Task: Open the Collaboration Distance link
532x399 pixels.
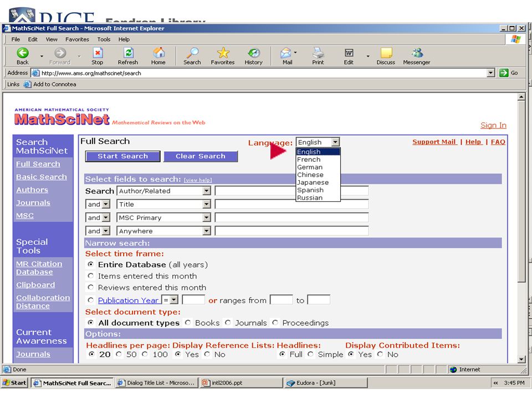Action: tap(43, 301)
